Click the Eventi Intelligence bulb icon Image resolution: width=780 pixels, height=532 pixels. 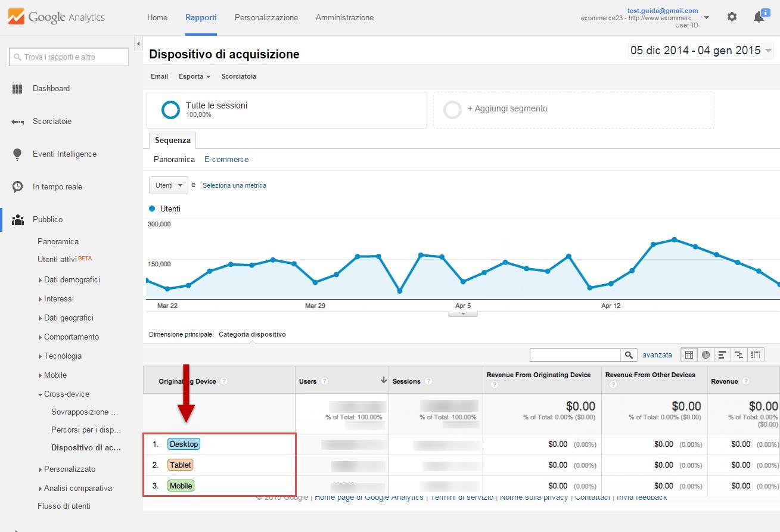click(17, 154)
